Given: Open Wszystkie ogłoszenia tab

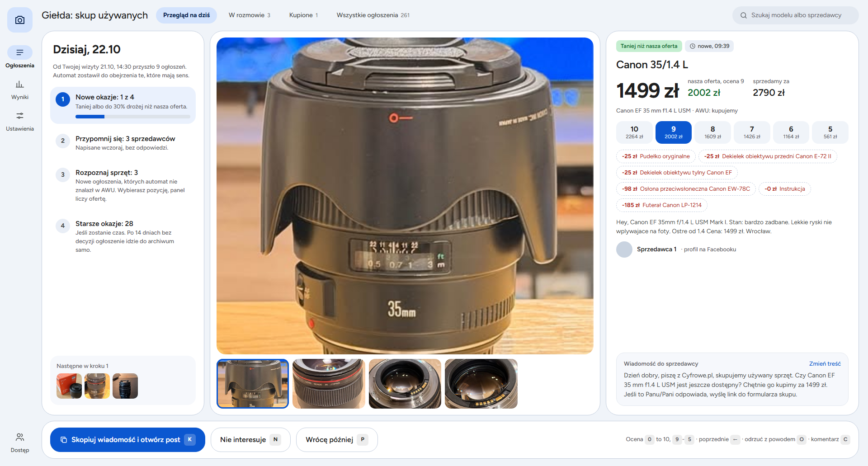Looking at the screenshot, I should tap(373, 15).
